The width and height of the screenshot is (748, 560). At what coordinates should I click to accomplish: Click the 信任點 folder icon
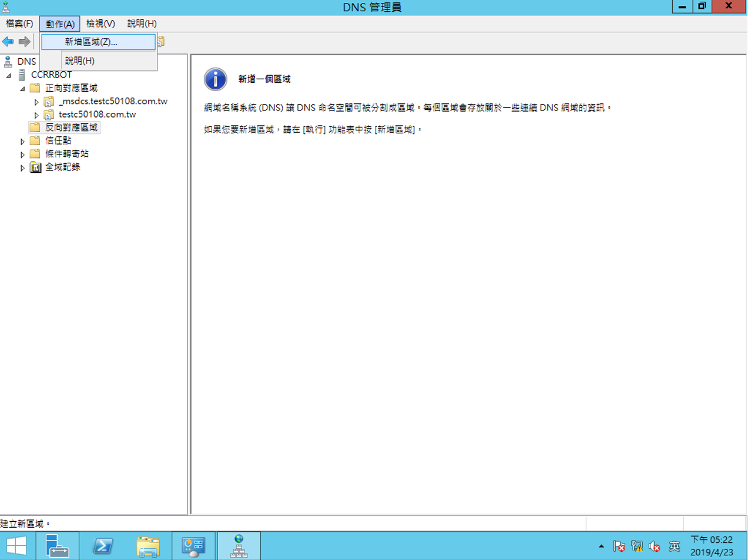pos(35,140)
